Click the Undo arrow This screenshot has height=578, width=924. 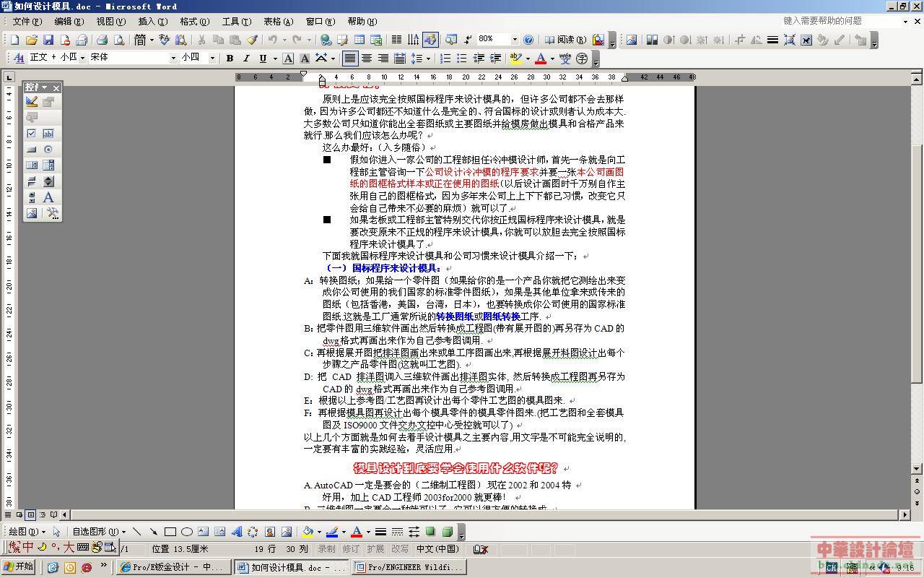pyautogui.click(x=273, y=40)
